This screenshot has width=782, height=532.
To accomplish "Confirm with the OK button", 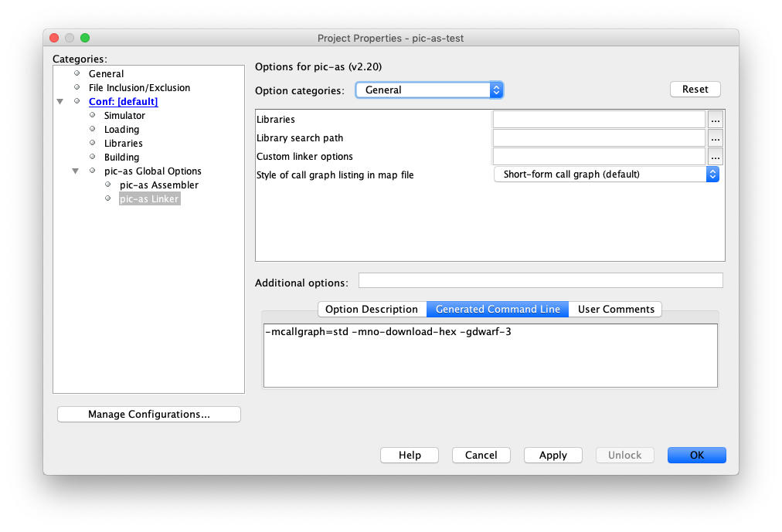I will (x=696, y=456).
